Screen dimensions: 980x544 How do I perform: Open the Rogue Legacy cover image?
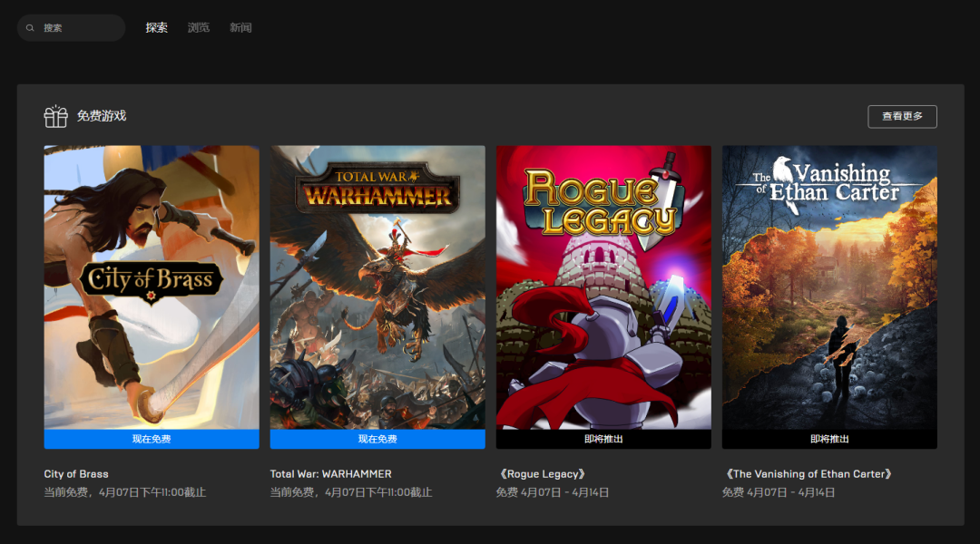point(603,288)
